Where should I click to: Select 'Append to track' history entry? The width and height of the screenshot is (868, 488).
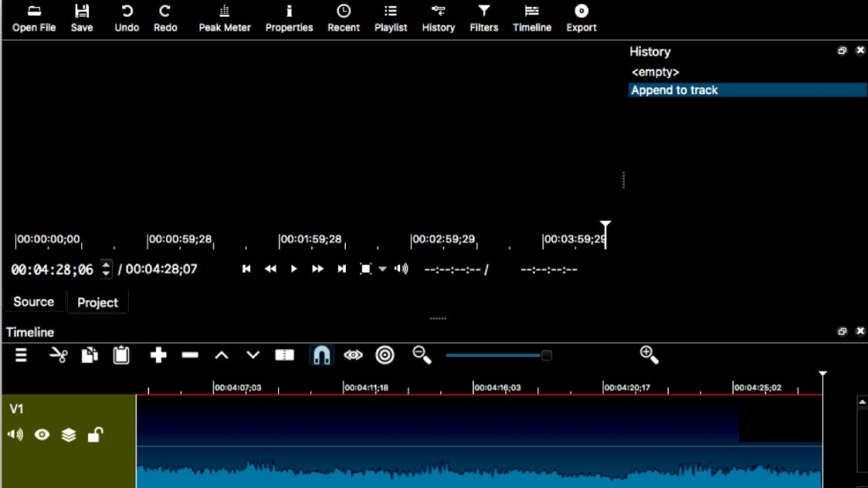coord(675,90)
